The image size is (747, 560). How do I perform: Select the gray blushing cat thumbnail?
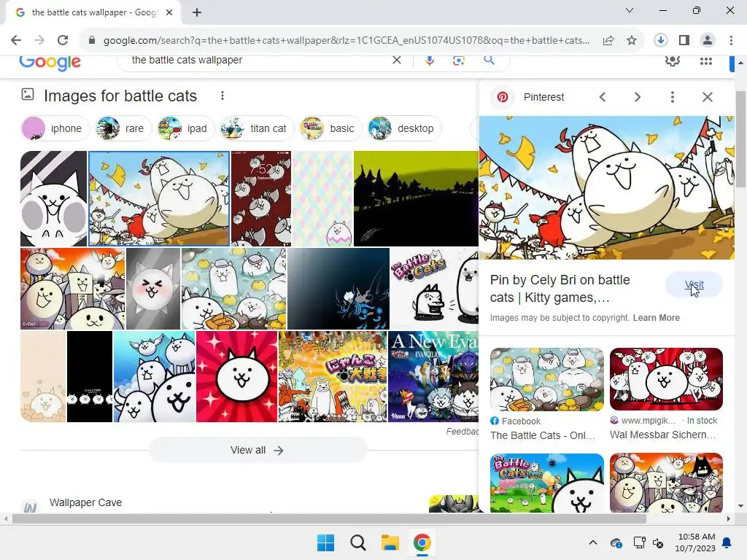[x=153, y=289]
